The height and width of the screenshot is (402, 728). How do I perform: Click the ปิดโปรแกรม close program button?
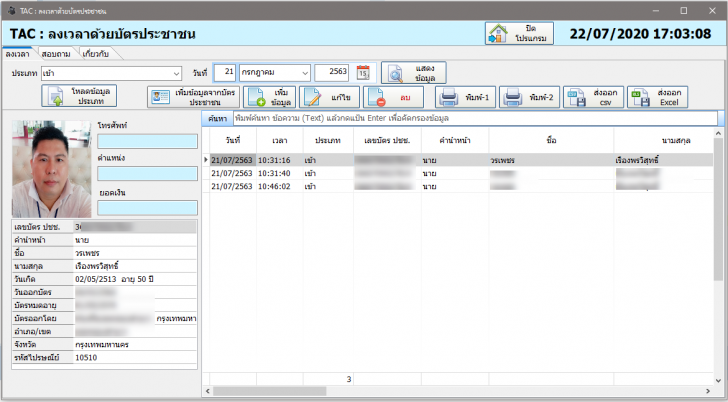[519, 33]
